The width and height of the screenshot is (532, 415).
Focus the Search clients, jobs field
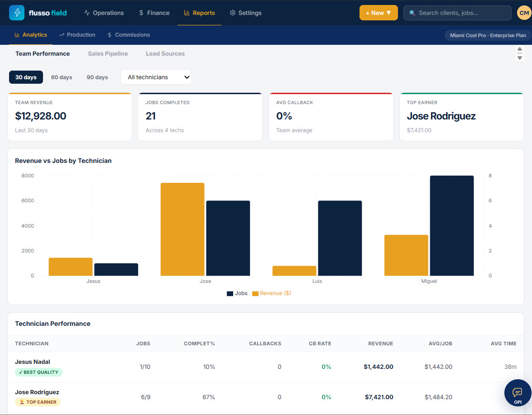457,13
